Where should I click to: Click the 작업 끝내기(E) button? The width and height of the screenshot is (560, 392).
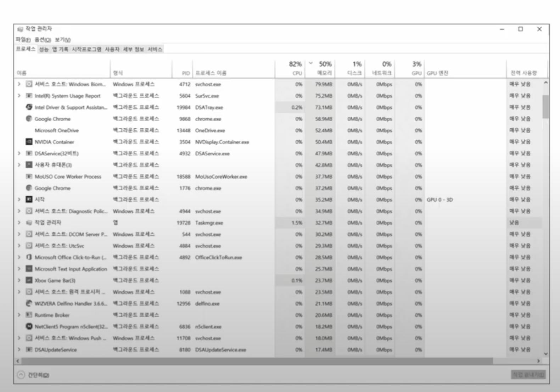click(528, 375)
